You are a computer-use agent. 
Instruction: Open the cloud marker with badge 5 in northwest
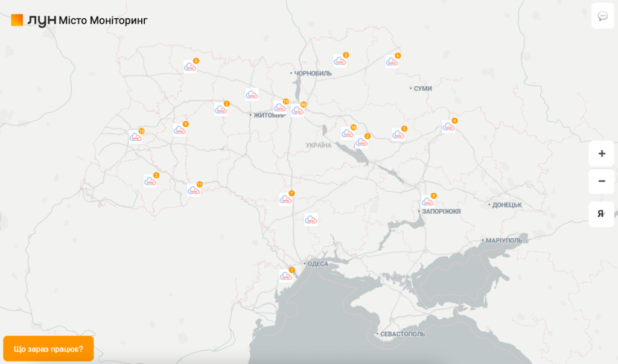click(x=190, y=66)
